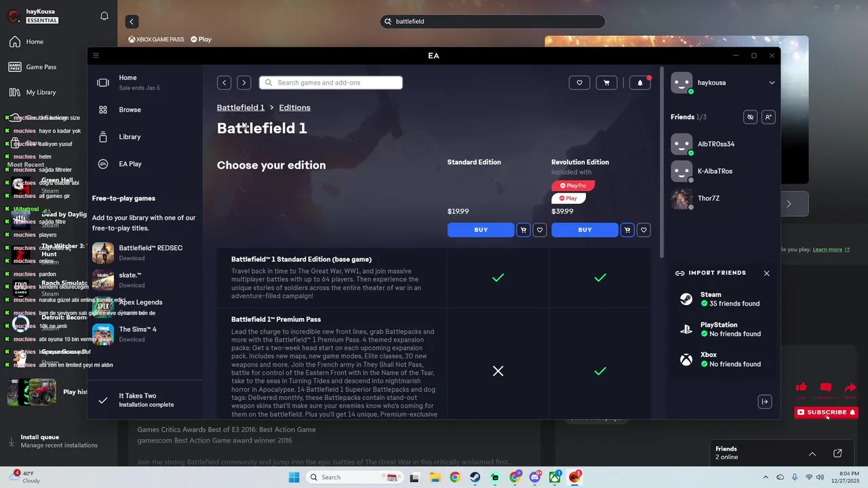
Task: Open Google Chrome from the taskbar
Action: [454, 477]
